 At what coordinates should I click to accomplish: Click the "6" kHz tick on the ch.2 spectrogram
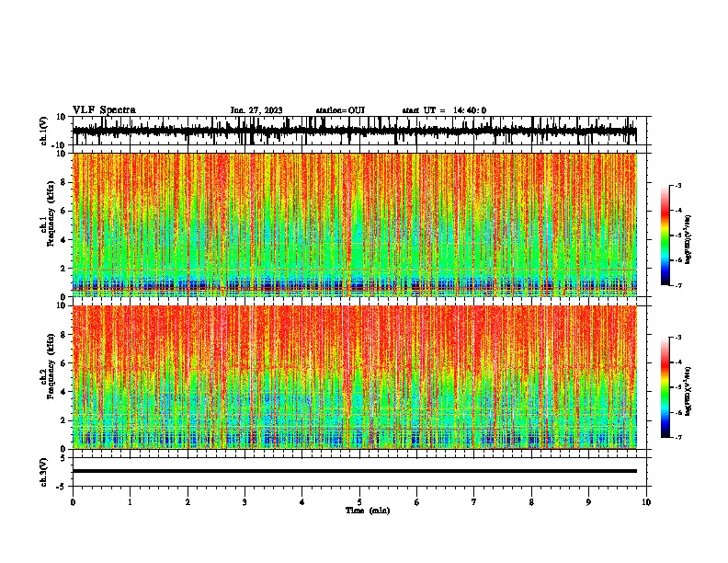click(63, 362)
